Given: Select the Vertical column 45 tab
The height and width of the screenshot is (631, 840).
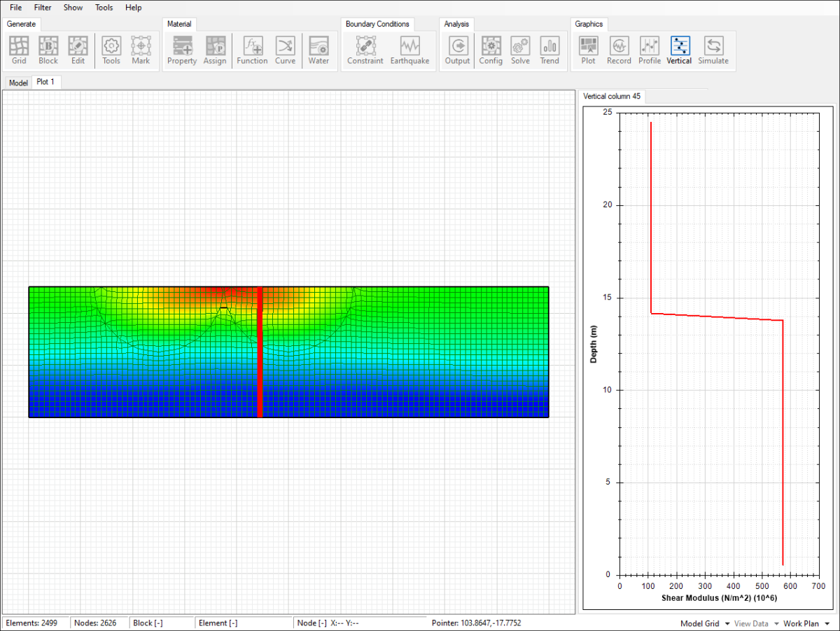Looking at the screenshot, I should pos(612,96).
